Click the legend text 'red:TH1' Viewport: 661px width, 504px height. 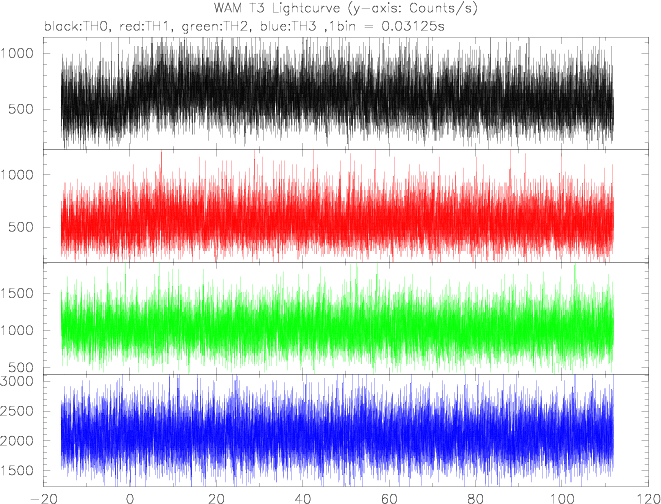coord(145,27)
